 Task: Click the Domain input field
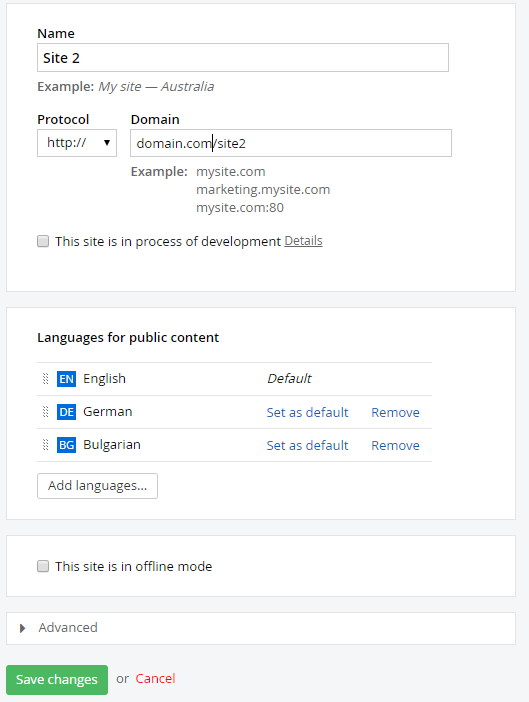tap(291, 143)
